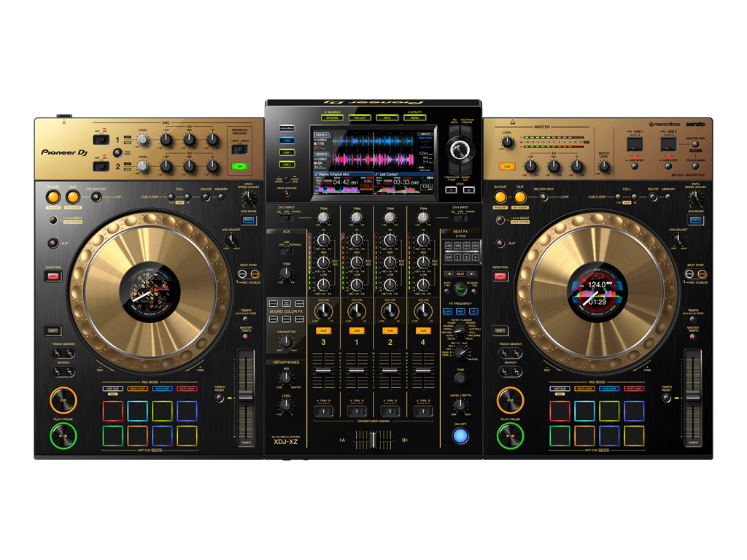Image resolution: width=747 pixels, height=560 pixels.
Task: Turn the channel 3 TRIM knob
Action: (323, 217)
